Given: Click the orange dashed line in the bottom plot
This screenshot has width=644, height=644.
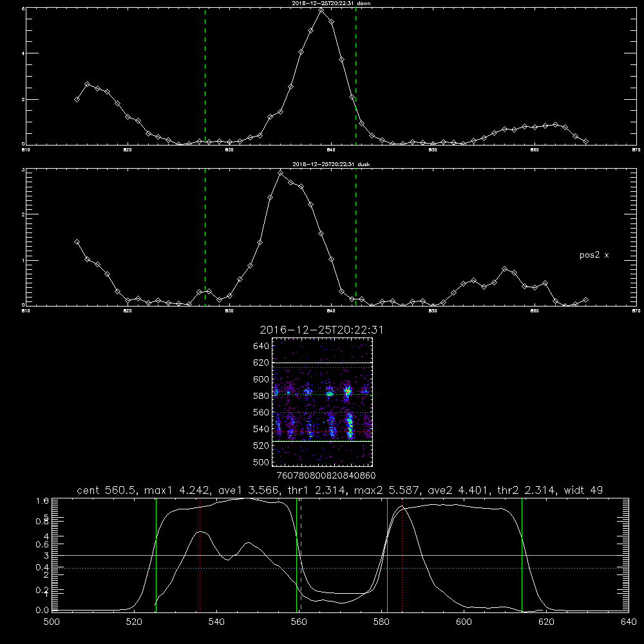Looking at the screenshot, I should (x=301, y=555).
